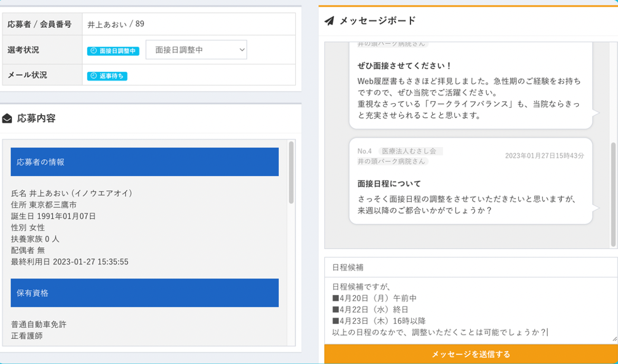This screenshot has width=618, height=364.
Task: Click the clock icon in 返事待ち badge
Action: click(93, 76)
